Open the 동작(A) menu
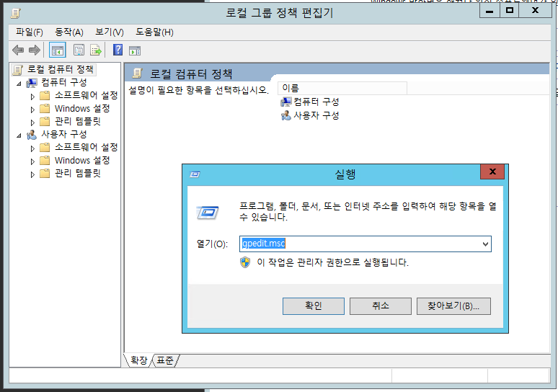Image resolution: width=558 pixels, height=392 pixels. click(x=69, y=32)
